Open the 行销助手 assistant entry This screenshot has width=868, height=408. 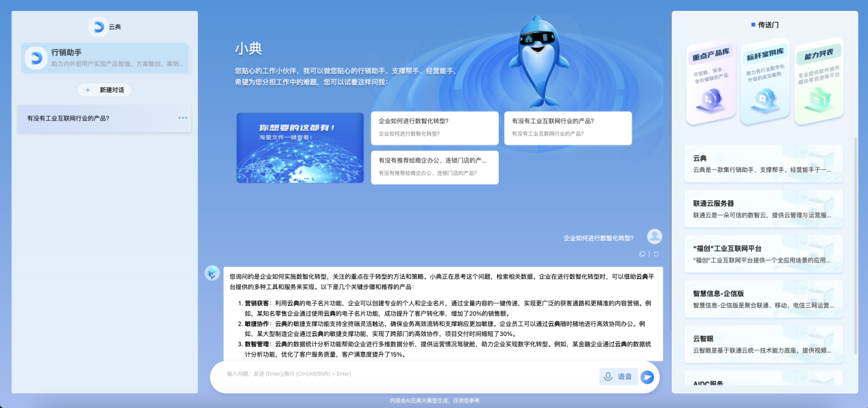[105, 58]
